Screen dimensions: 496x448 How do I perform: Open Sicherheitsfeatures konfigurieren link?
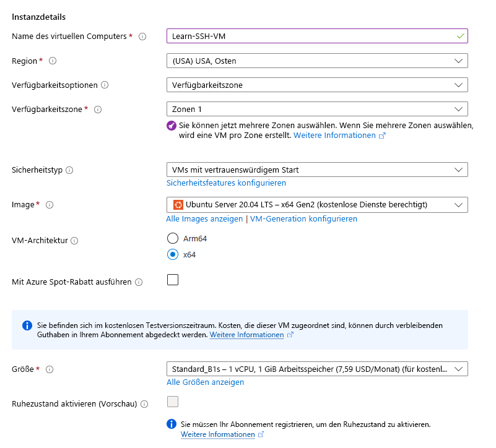(226, 183)
